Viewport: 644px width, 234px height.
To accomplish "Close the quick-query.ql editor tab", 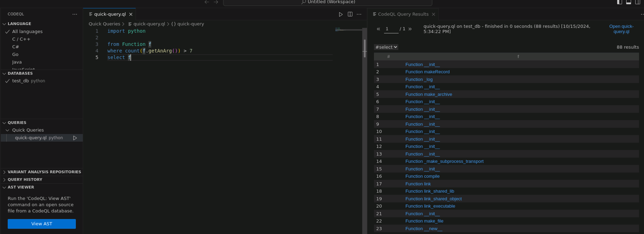I will pos(131,14).
